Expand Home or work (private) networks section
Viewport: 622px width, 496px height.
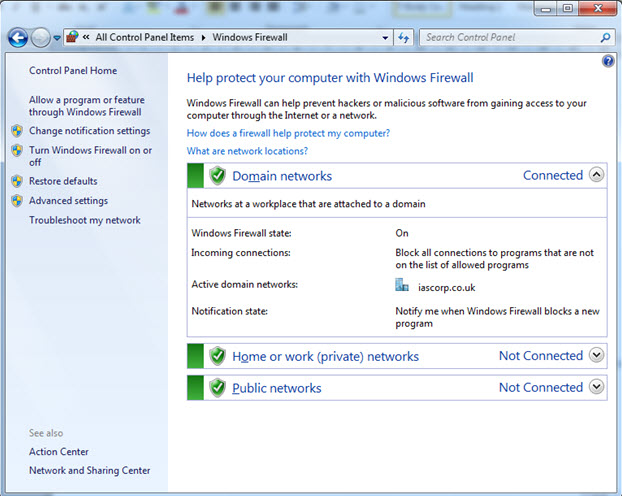coord(596,355)
